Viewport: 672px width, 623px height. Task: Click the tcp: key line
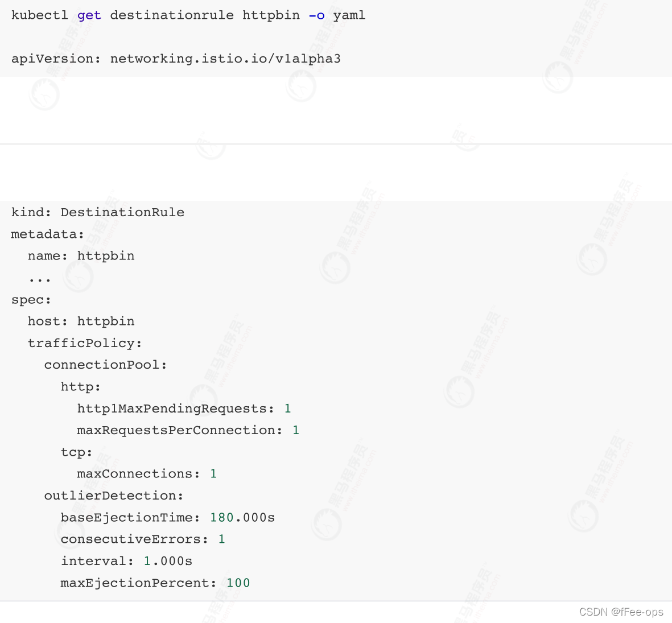(x=76, y=452)
